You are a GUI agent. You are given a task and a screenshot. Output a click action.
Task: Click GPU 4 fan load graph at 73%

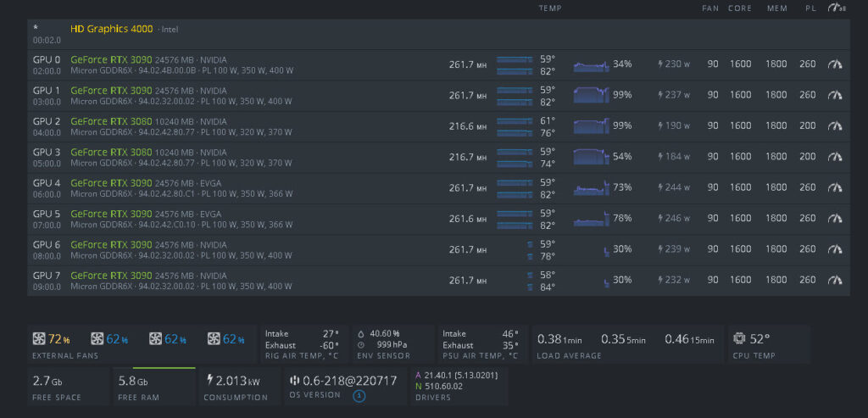pos(591,188)
